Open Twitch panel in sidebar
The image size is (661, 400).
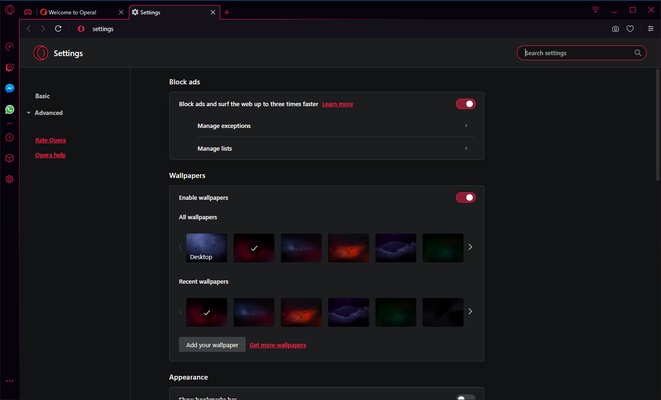tap(10, 67)
